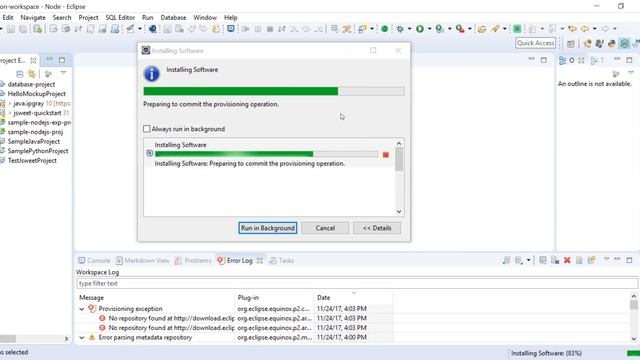Viewport: 640px width, 360px height.
Task: Click Installing Software (83%) status text
Action: click(x=546, y=353)
